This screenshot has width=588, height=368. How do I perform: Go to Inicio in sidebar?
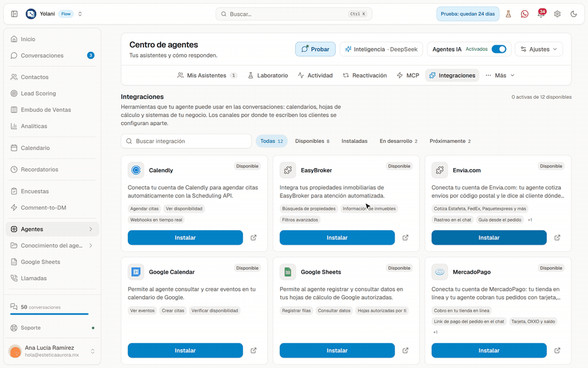(52, 39)
